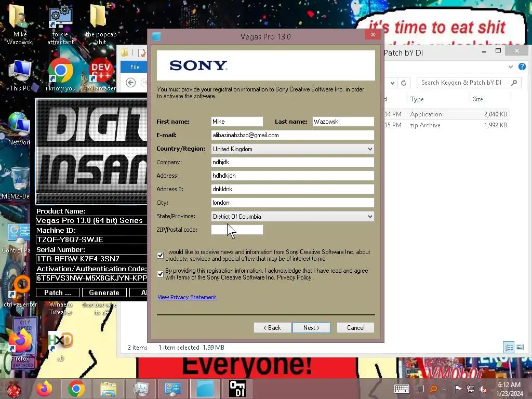Open the system monitor taskbar icon
The width and height of the screenshot is (532, 399).
coord(140,389)
